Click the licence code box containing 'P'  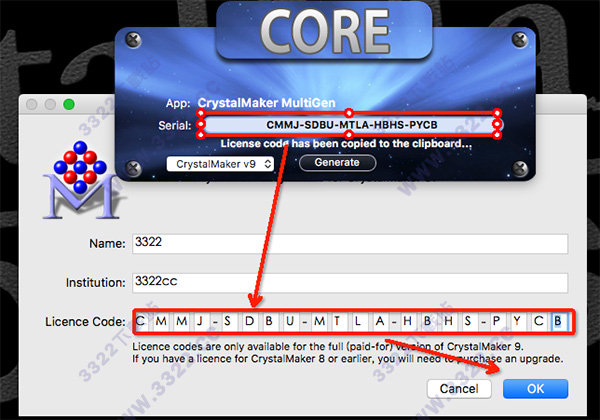click(496, 321)
